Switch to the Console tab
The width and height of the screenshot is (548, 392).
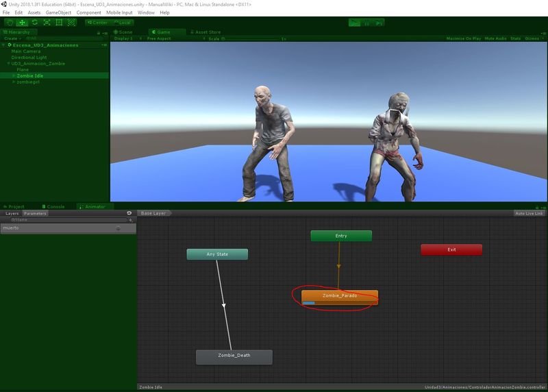pyautogui.click(x=53, y=207)
